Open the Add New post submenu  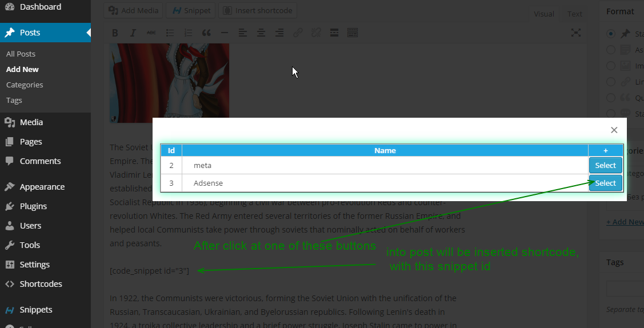22,69
